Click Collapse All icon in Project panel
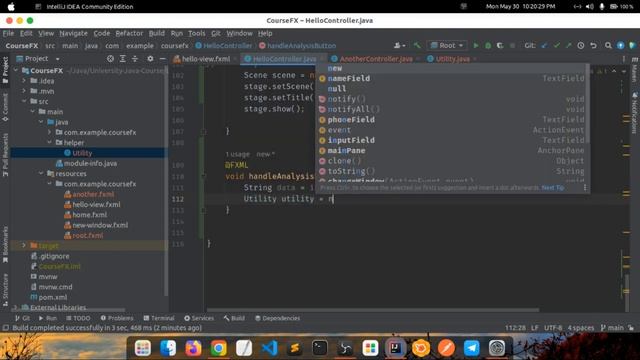Image resolution: width=640 pixels, height=360 pixels. coord(135,59)
